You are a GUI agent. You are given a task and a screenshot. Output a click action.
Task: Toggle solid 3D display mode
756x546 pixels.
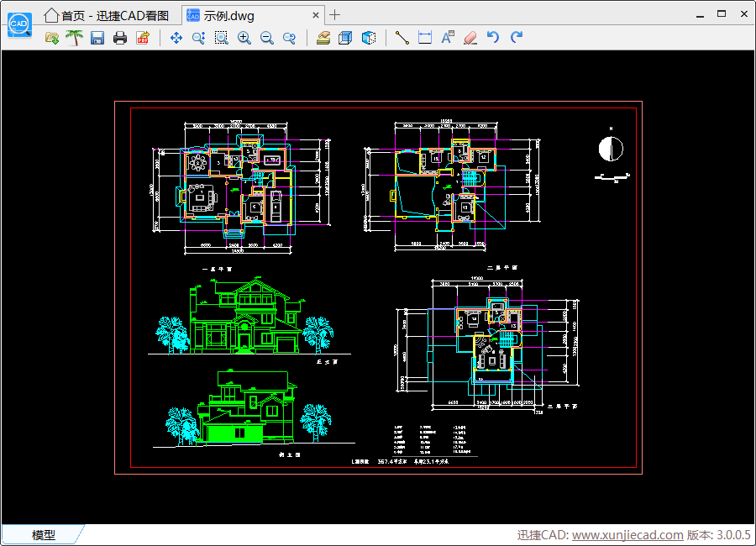367,38
